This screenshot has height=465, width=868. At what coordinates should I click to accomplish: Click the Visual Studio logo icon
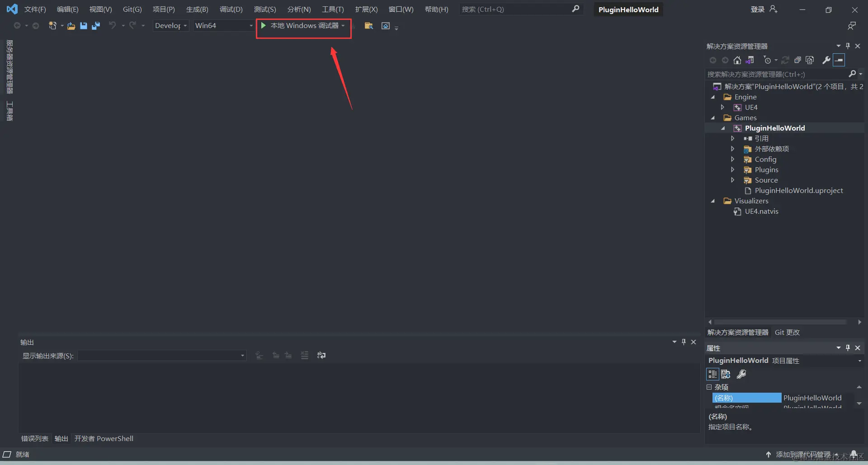tap(12, 9)
